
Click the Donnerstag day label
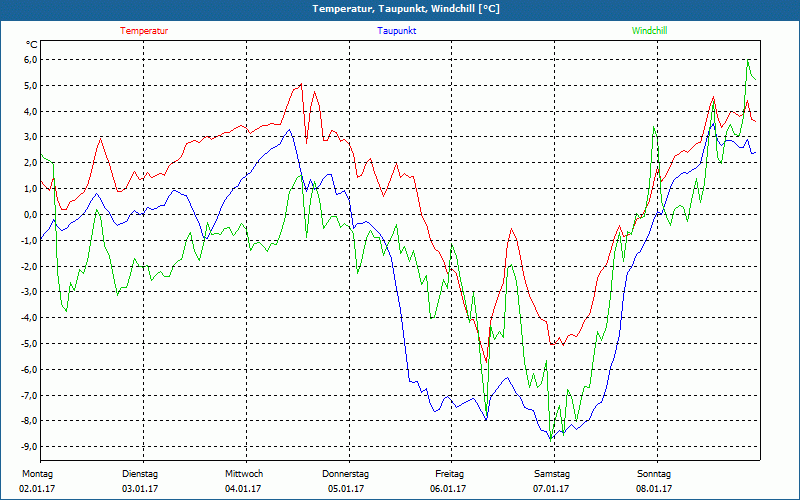[x=345, y=474]
